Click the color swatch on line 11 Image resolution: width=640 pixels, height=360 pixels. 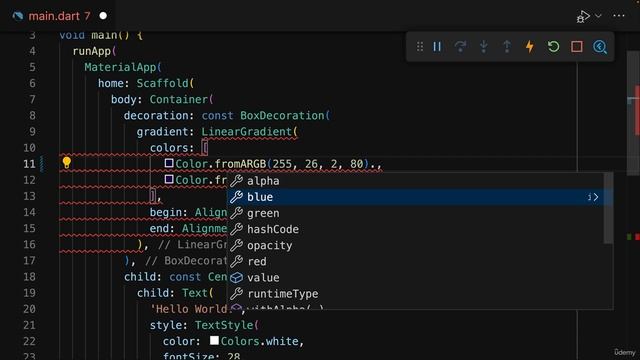[169, 163]
